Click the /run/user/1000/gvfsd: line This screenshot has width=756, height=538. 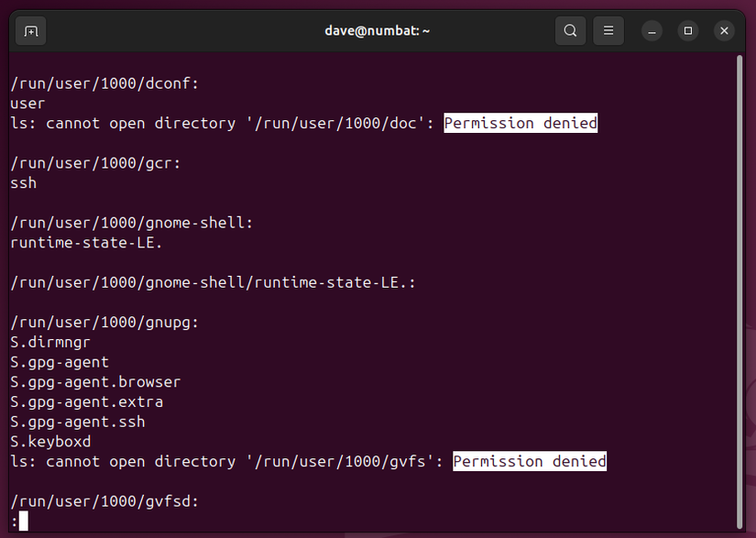[x=104, y=501]
